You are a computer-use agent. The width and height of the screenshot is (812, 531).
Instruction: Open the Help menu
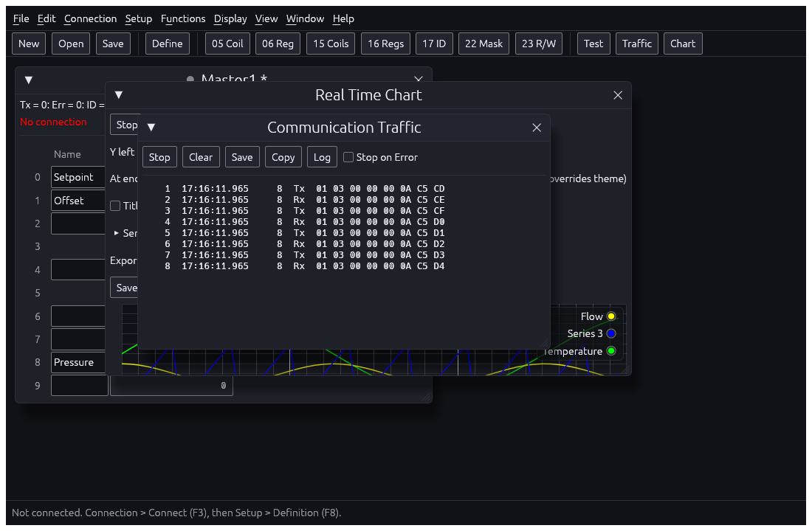343,18
